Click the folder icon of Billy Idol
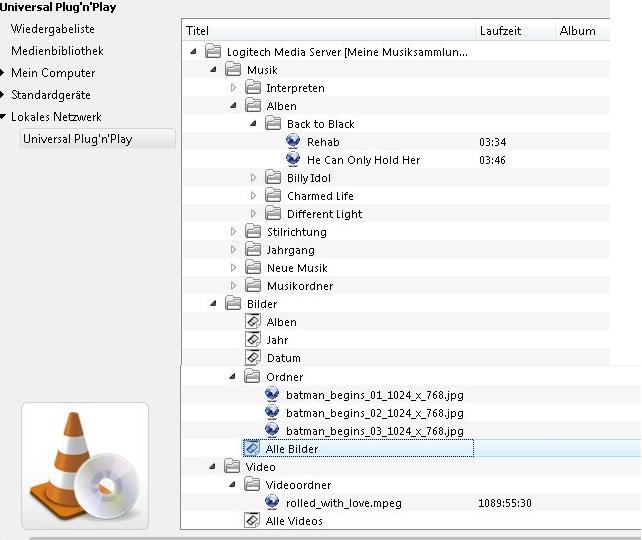 coord(273,178)
